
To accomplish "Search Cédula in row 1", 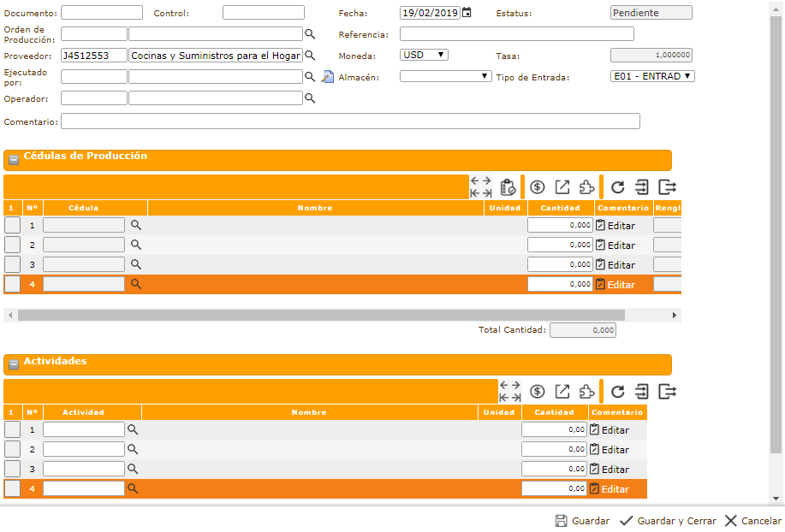I will pos(135,225).
